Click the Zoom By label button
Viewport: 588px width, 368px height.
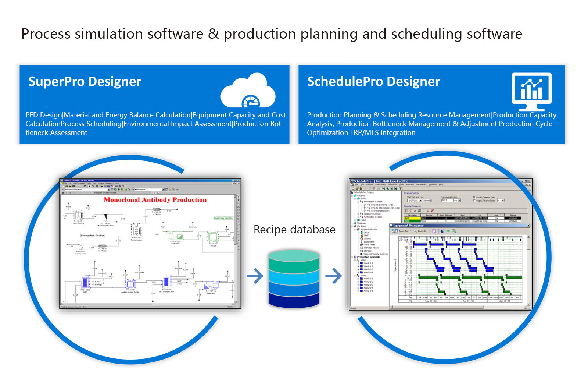422,231
